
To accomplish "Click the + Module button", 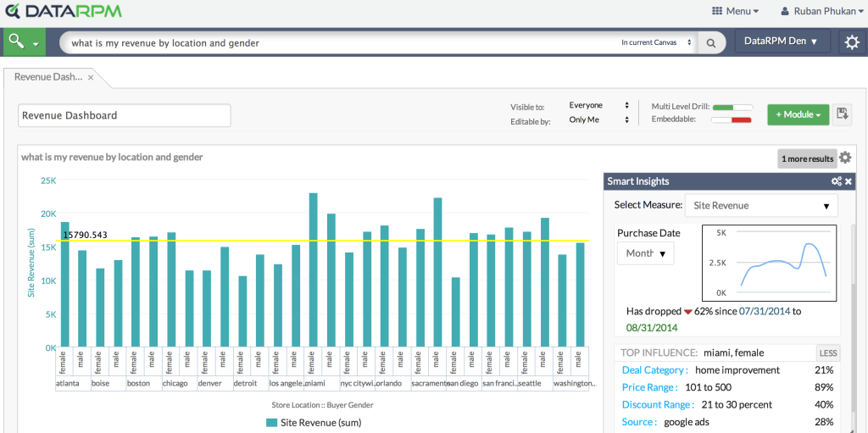I will (x=798, y=114).
